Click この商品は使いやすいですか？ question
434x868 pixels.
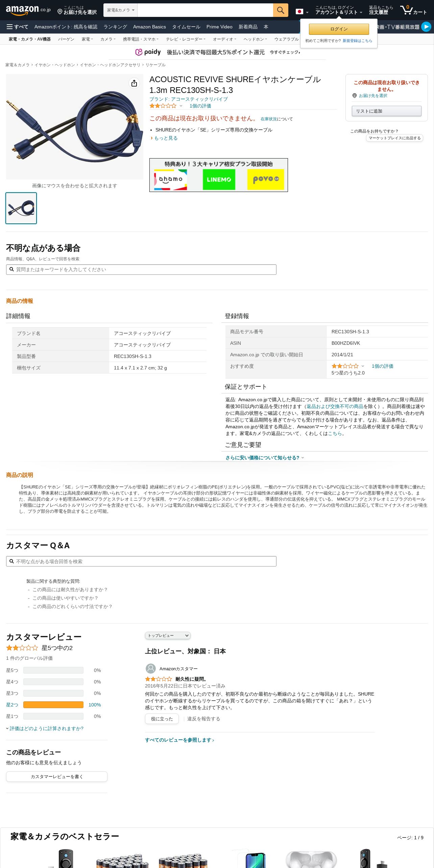click(x=65, y=598)
